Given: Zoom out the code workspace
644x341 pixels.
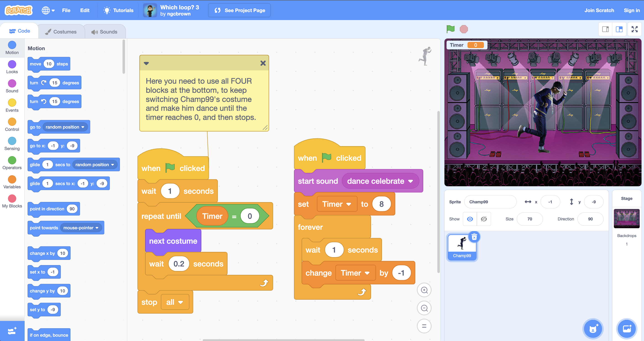Looking at the screenshot, I should 424,308.
